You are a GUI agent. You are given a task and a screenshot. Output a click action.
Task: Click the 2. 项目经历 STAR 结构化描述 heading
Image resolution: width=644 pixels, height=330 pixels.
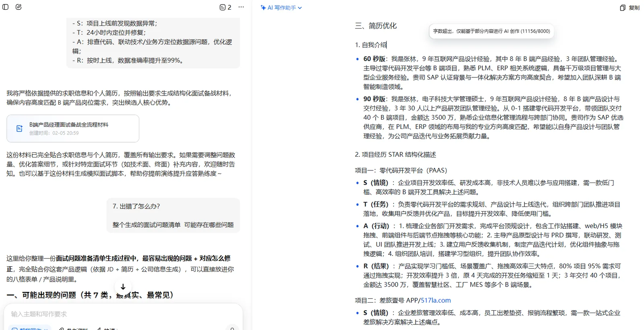[x=395, y=155]
